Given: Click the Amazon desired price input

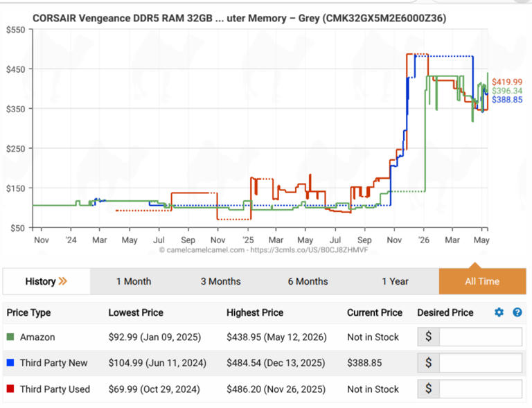Looking at the screenshot, I should (x=481, y=337).
